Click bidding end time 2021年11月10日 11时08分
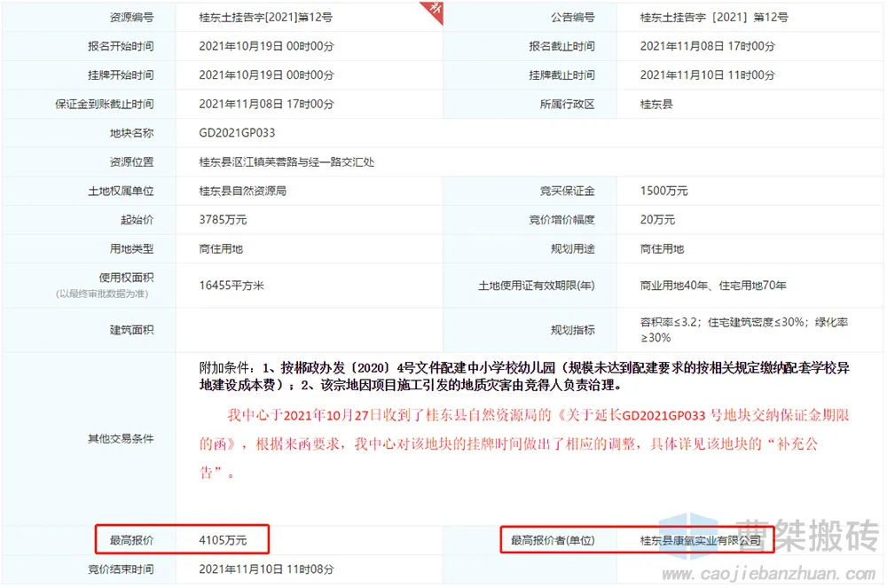 [x=266, y=569]
